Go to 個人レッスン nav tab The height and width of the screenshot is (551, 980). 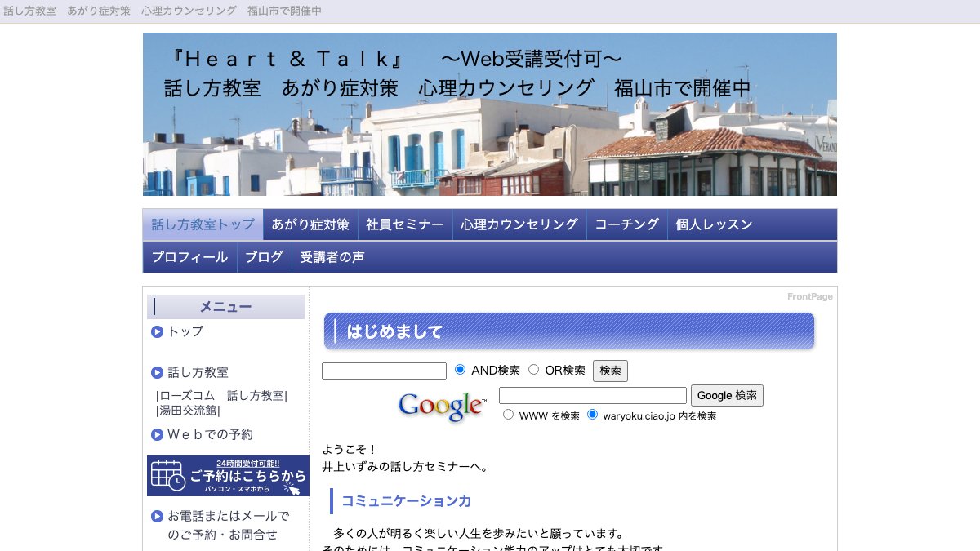(715, 224)
